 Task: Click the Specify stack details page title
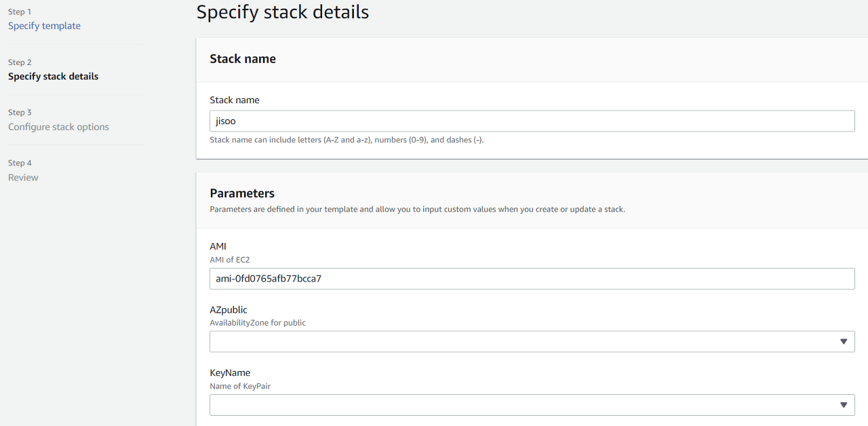tap(282, 12)
